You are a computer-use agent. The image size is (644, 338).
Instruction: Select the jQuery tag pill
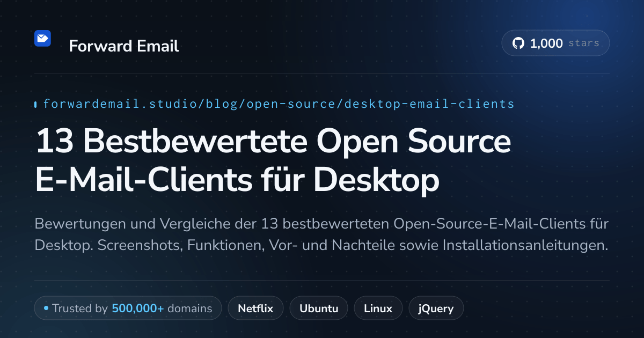[x=436, y=308]
